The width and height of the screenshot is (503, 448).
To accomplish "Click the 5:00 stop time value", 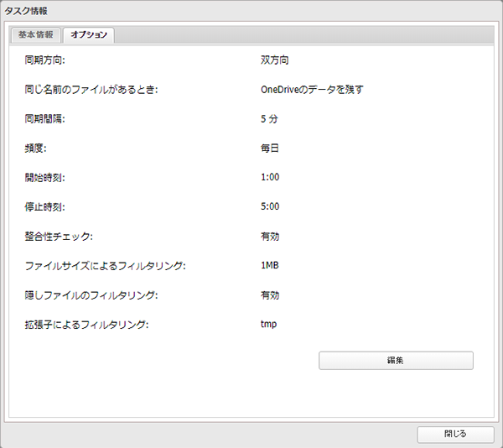I will [270, 206].
